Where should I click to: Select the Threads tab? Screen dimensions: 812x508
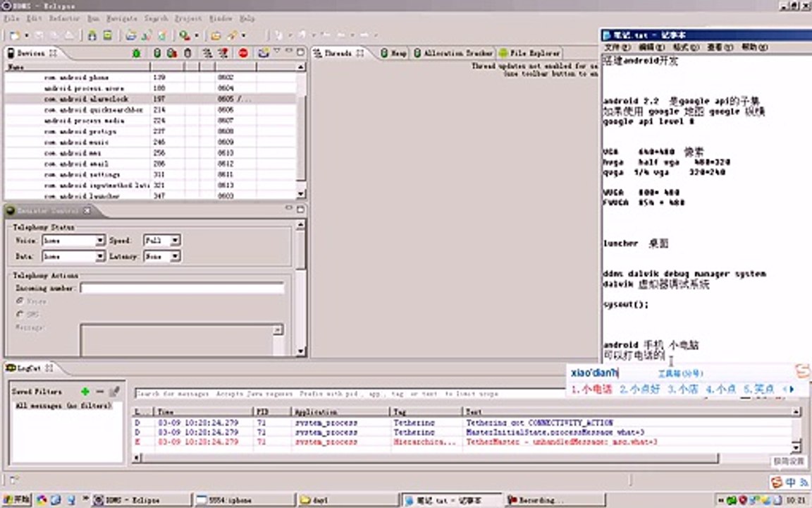pyautogui.click(x=338, y=53)
